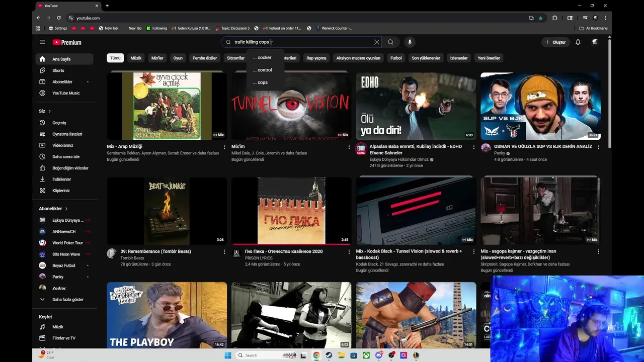Open Steam from the Windows taskbar
This screenshot has height=362, width=644.
[329, 355]
